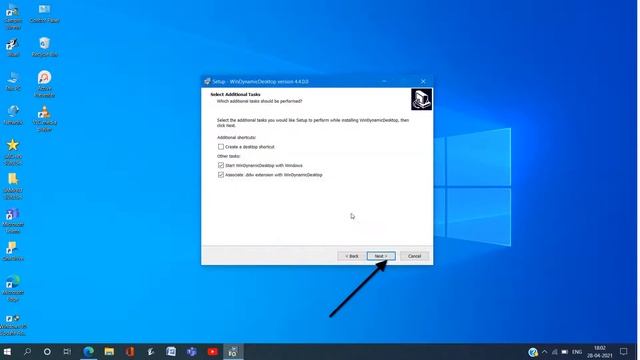Open the red YouTube taskbar icon
The width and height of the screenshot is (640, 360).
click(x=212, y=351)
